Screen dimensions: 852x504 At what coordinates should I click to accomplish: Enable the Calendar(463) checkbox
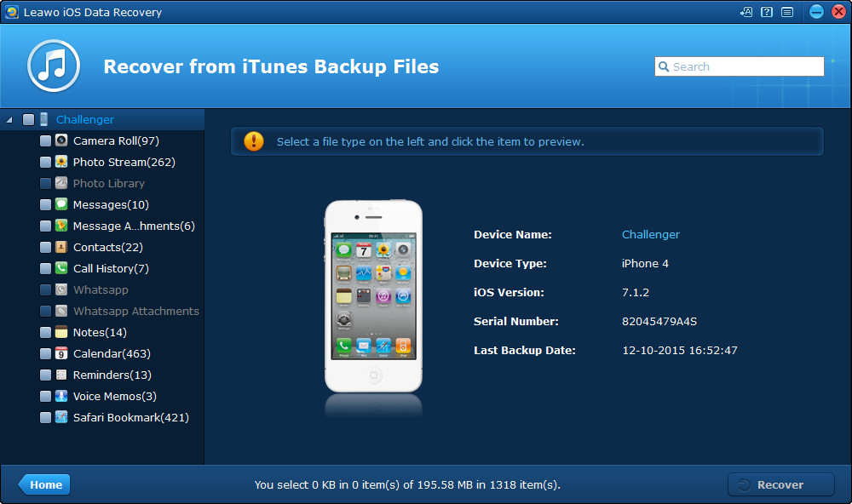pos(45,353)
